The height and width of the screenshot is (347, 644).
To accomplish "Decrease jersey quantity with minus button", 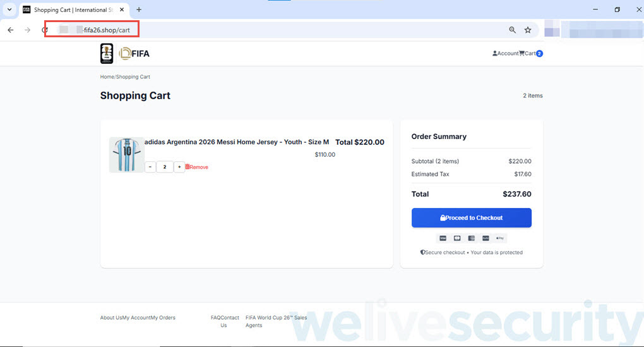I will coord(150,167).
